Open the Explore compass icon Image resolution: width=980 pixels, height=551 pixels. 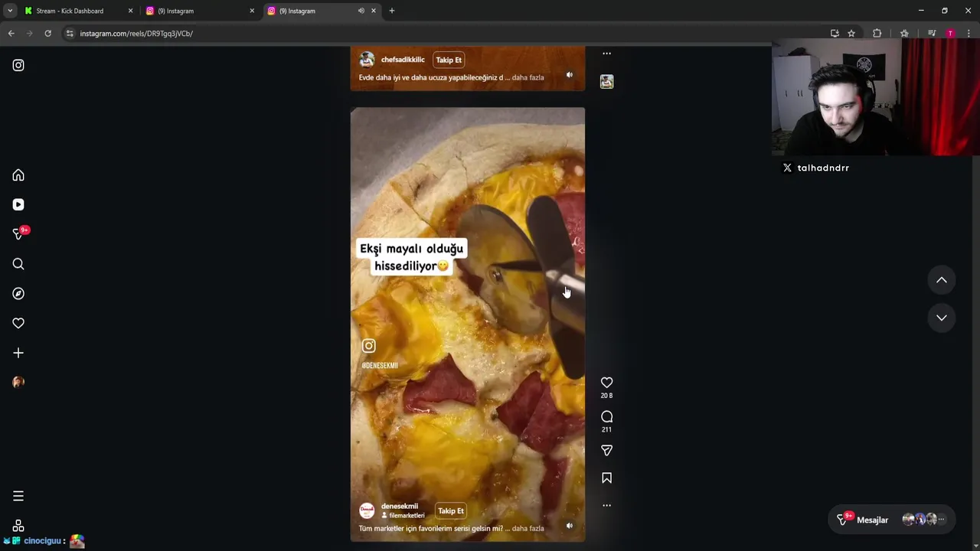[x=18, y=294]
